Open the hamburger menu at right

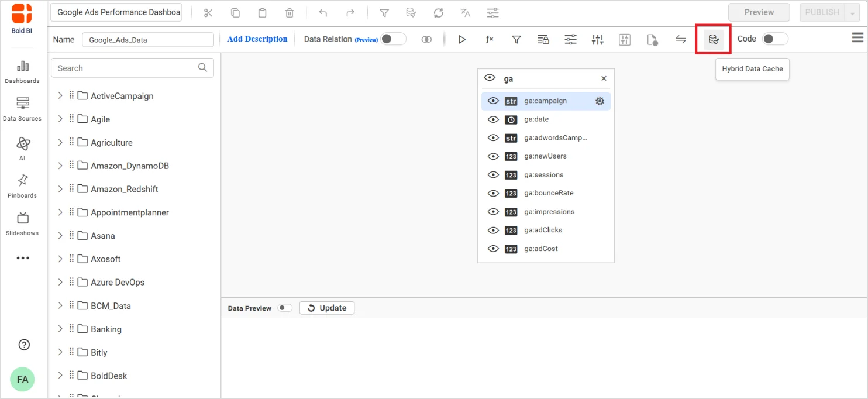click(x=857, y=37)
